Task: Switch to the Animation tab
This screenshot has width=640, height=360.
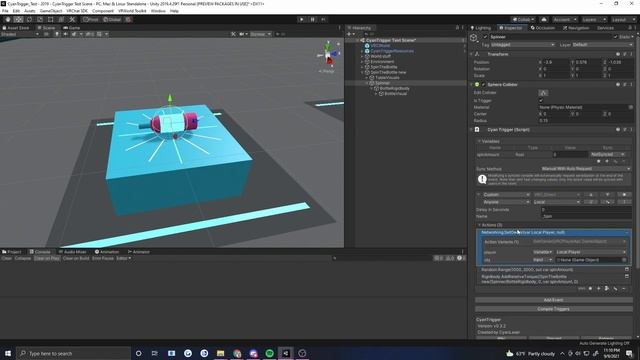Action: click(x=107, y=252)
